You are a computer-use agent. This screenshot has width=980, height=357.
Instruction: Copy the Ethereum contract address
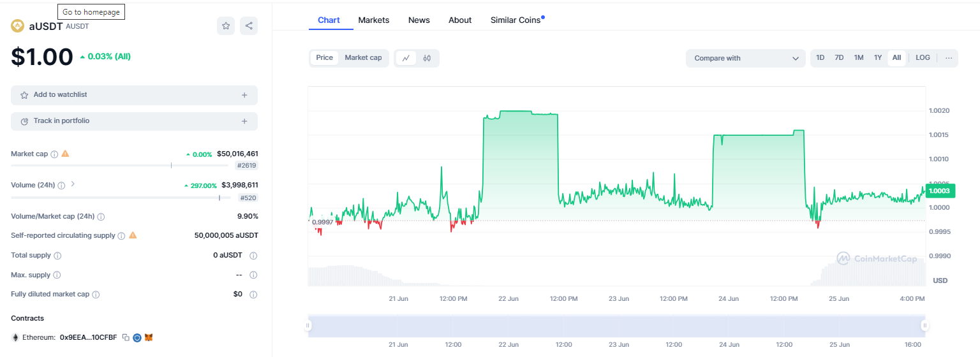[x=126, y=337]
